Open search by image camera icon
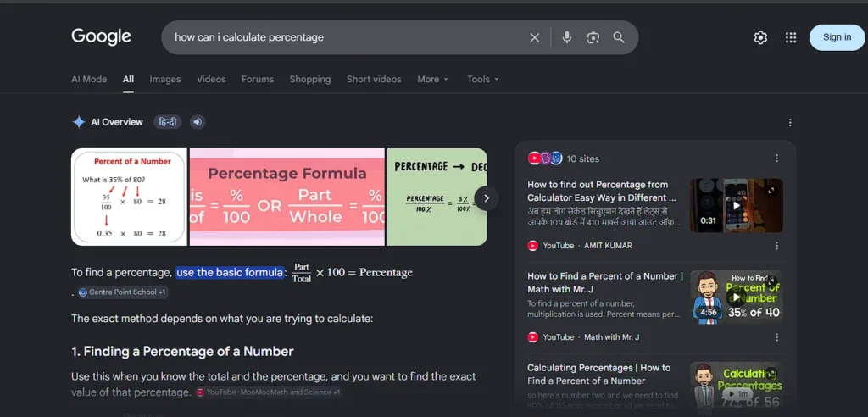The height and width of the screenshot is (417, 868). pos(593,37)
